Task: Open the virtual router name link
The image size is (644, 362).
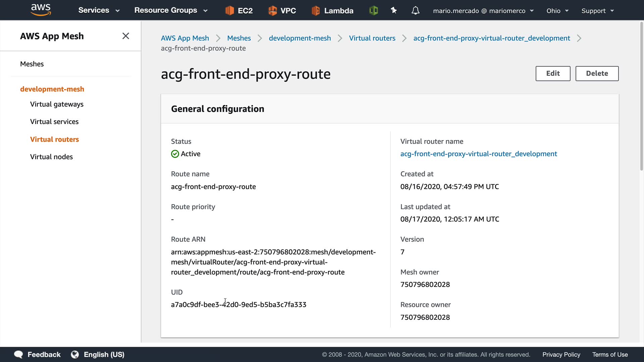Action: pyautogui.click(x=478, y=154)
